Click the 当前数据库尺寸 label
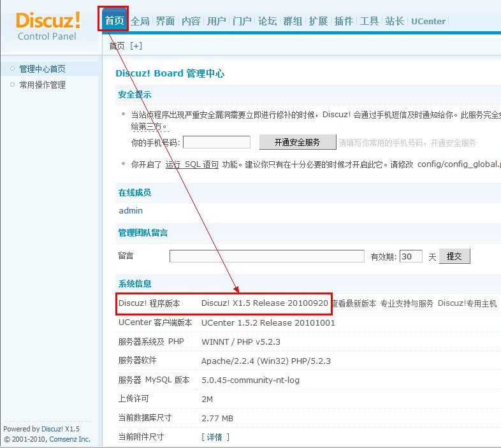The width and height of the screenshot is (501, 448). [x=145, y=418]
